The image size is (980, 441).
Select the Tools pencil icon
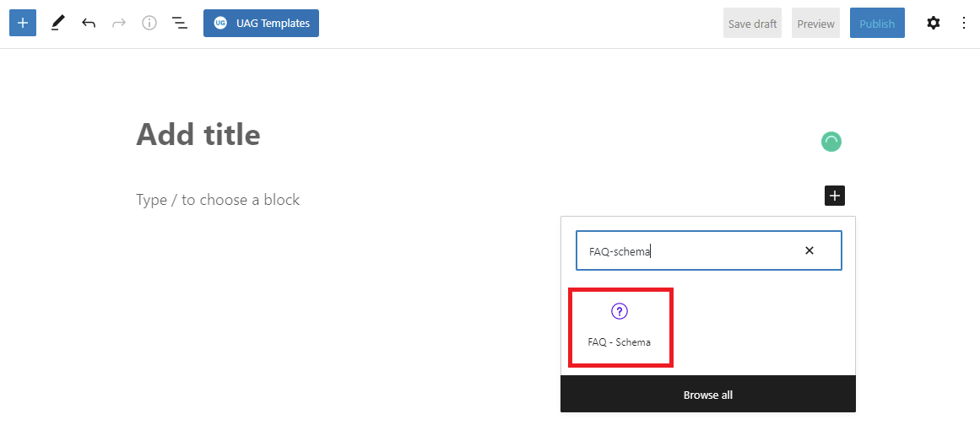coord(57,24)
